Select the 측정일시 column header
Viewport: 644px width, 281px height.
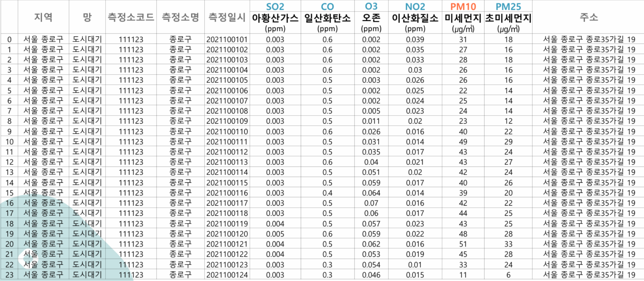click(x=227, y=17)
